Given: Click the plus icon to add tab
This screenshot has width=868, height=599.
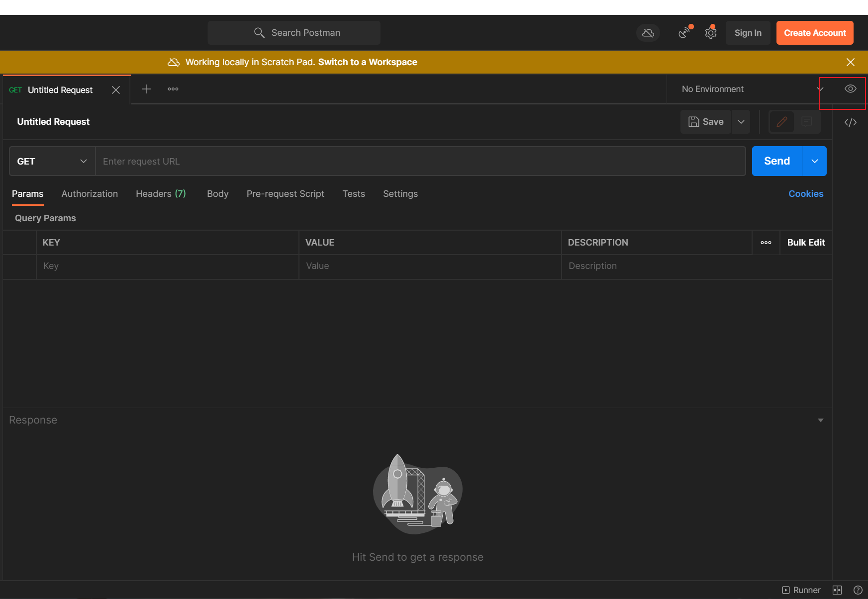Looking at the screenshot, I should [x=146, y=89].
